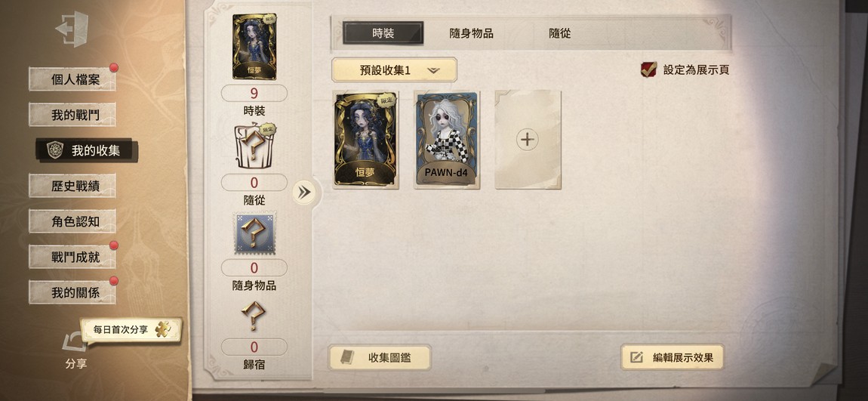Click the 恒夢 costume card in sidebar
This screenshot has height=401, width=868.
pyautogui.click(x=254, y=47)
